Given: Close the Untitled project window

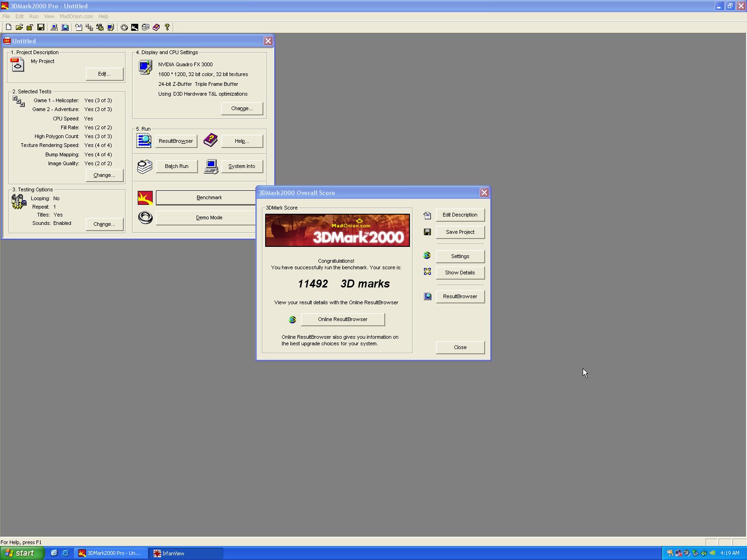Looking at the screenshot, I should 268,41.
